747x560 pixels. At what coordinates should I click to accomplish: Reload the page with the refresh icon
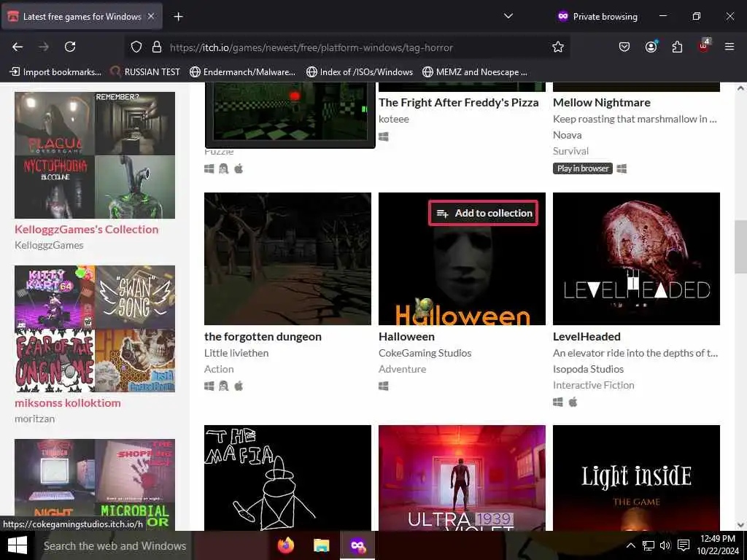coord(70,47)
